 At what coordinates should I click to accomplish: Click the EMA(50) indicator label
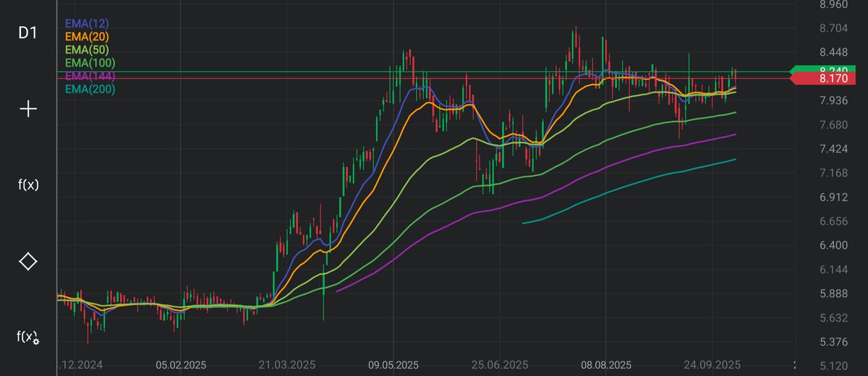tap(87, 50)
